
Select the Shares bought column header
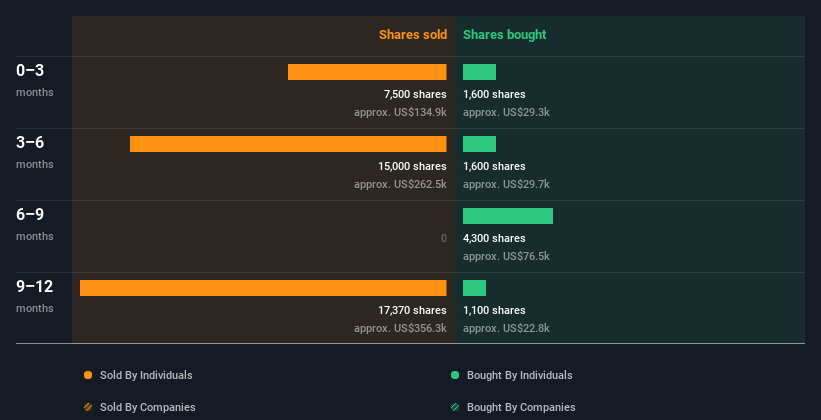point(505,35)
